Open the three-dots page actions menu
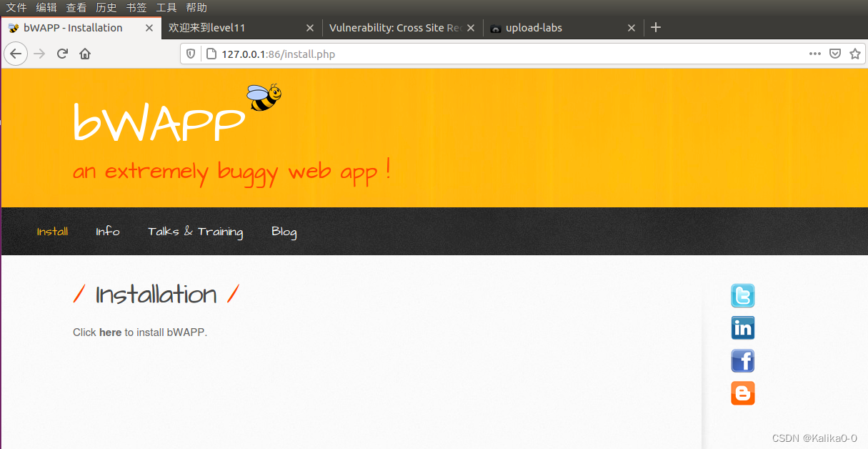The height and width of the screenshot is (449, 868). (815, 53)
